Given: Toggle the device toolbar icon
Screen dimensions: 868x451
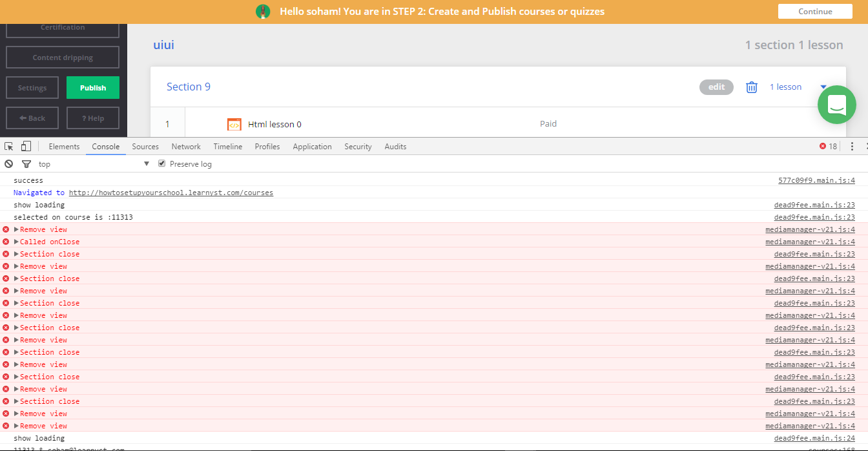Looking at the screenshot, I should (26, 147).
